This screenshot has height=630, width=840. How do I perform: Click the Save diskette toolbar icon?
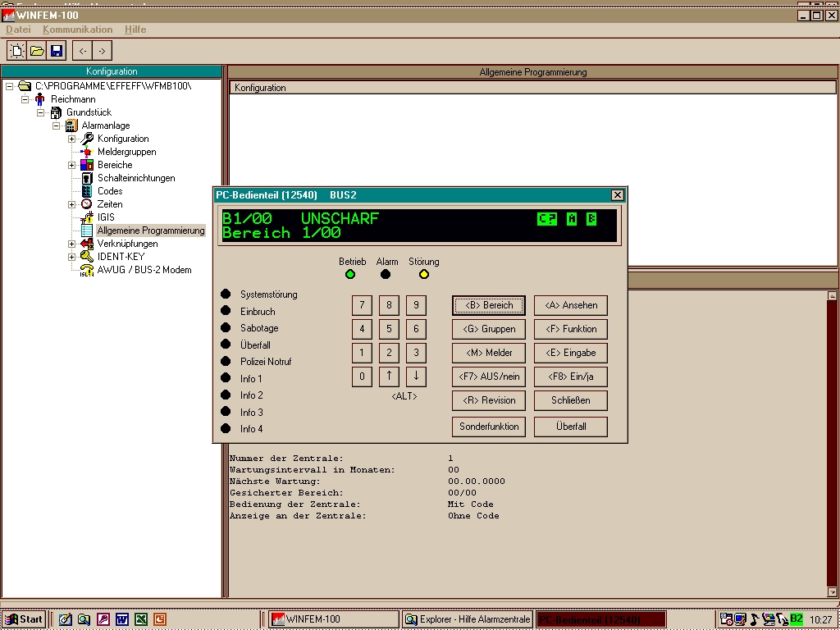(x=57, y=51)
